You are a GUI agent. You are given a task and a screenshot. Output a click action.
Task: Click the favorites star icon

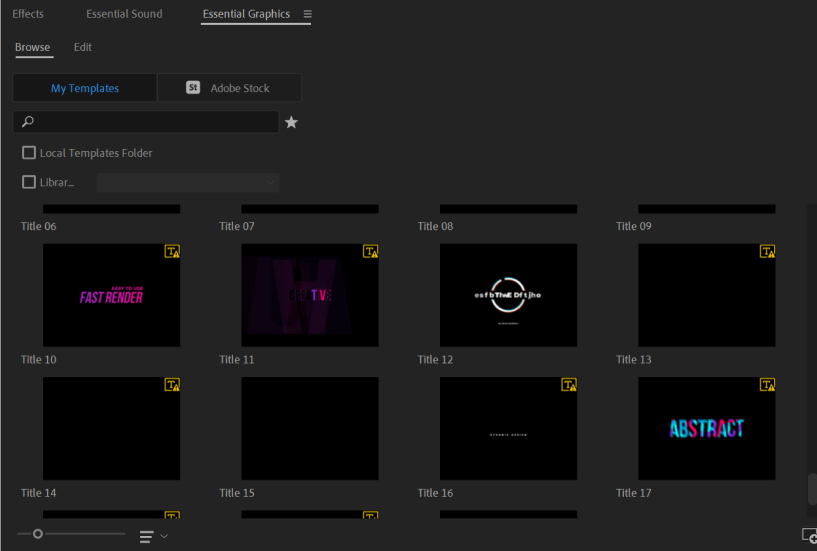pos(291,122)
